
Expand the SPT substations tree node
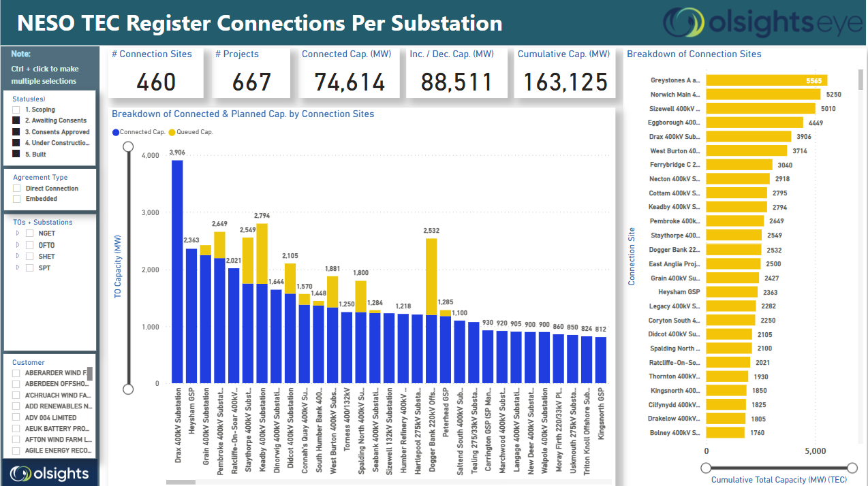point(18,268)
